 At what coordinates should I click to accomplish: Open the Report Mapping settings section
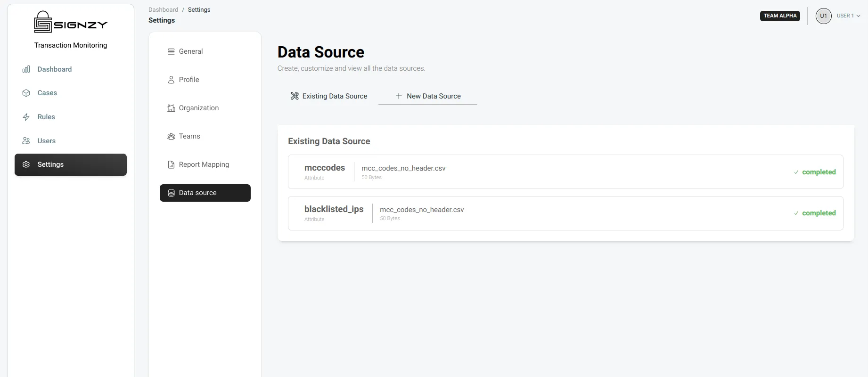coord(205,165)
